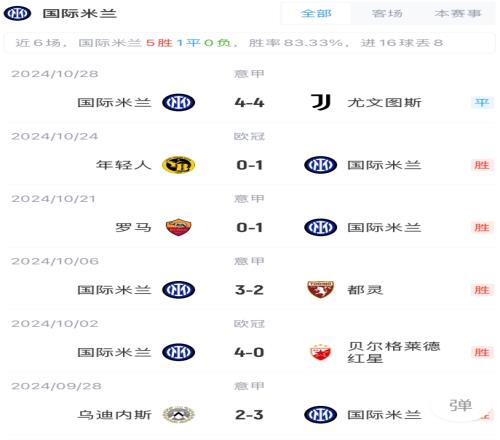Open the 4-4 match score against Juventus
This screenshot has width=500, height=440.
[249, 102]
